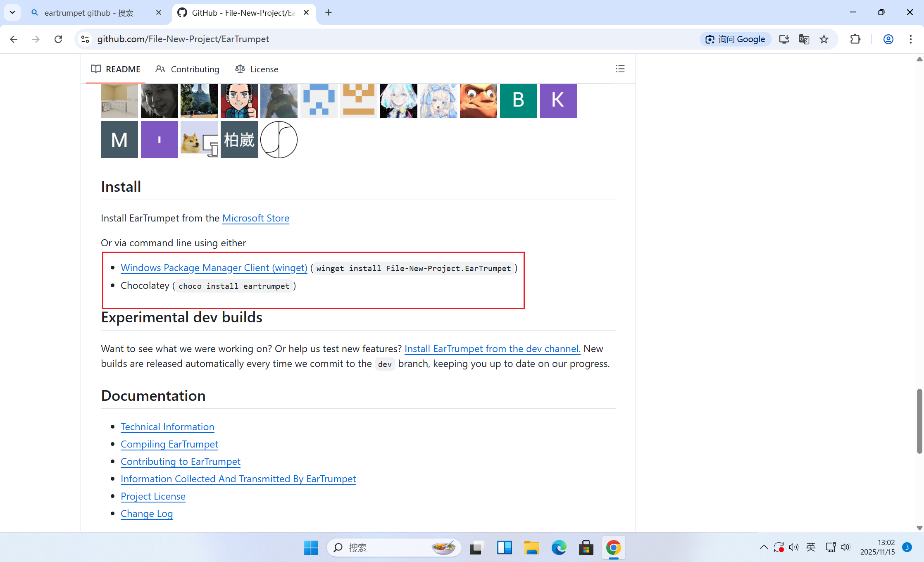
Task: Click the doge avatar contributor thumbnail
Action: [199, 140]
